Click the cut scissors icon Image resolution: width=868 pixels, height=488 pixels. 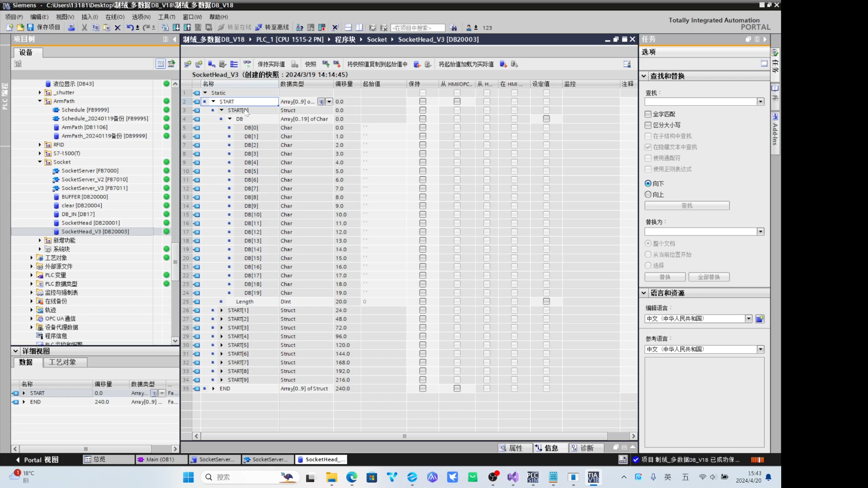click(84, 28)
